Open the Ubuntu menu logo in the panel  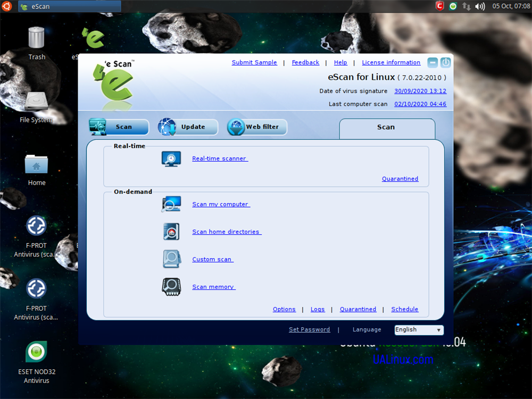pos(7,6)
